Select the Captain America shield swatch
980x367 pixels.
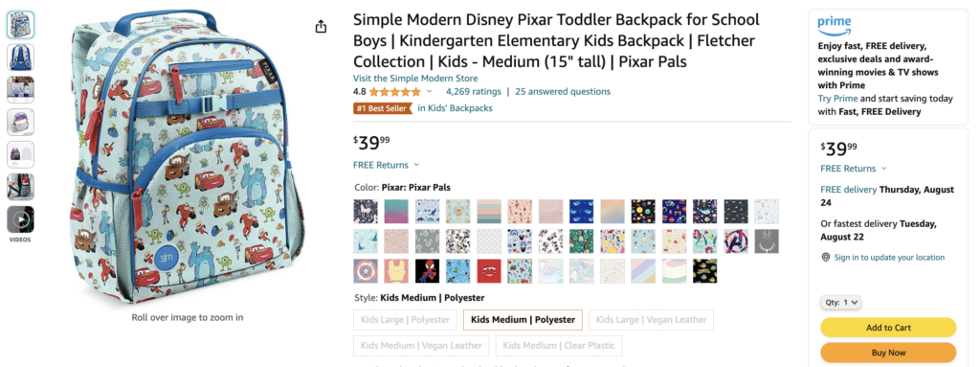(365, 271)
